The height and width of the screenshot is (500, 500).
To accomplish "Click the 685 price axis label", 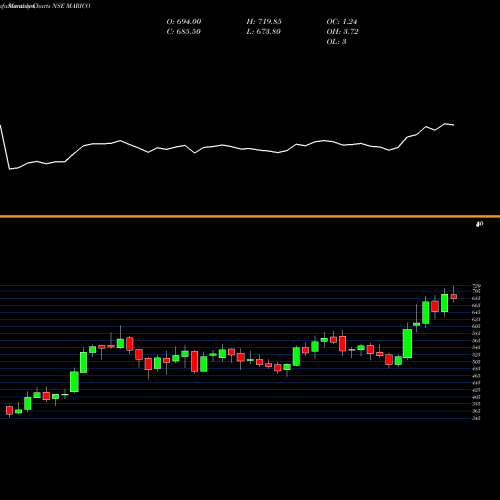I will click(x=476, y=298).
